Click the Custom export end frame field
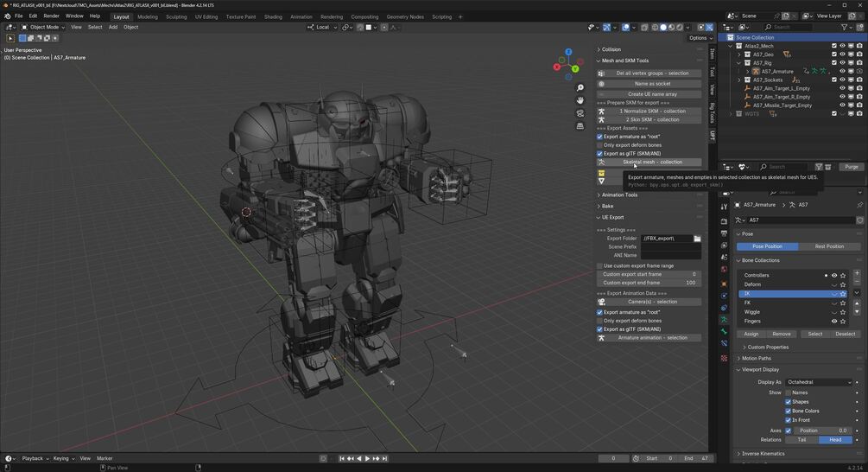 click(x=649, y=283)
